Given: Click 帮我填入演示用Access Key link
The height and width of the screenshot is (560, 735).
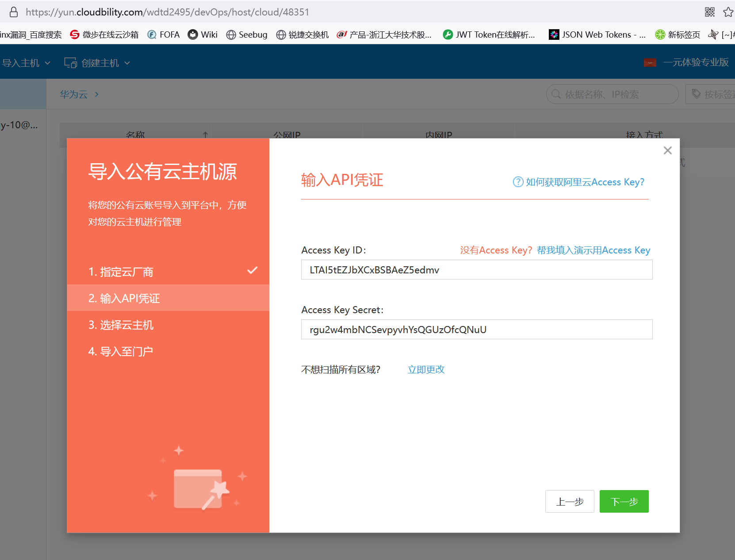Looking at the screenshot, I should click(593, 250).
